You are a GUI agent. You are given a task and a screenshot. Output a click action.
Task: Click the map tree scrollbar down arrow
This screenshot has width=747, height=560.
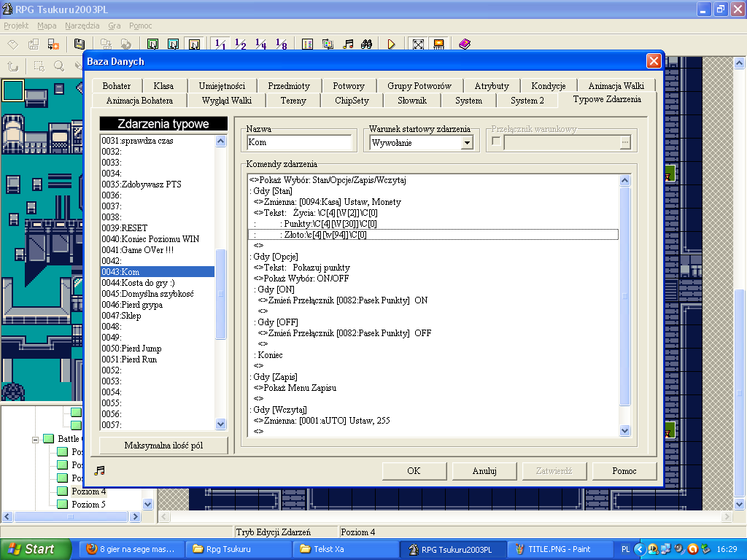[147, 504]
